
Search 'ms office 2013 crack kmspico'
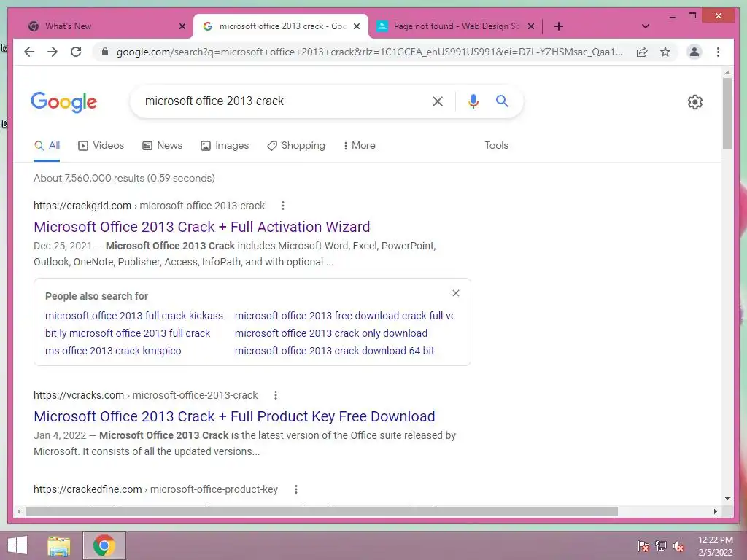[x=113, y=351]
